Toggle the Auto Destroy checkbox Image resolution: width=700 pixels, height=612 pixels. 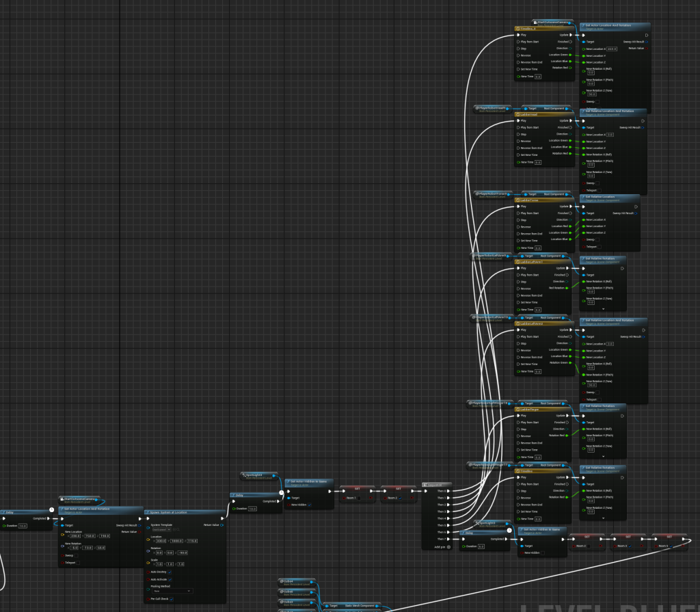[x=170, y=572]
